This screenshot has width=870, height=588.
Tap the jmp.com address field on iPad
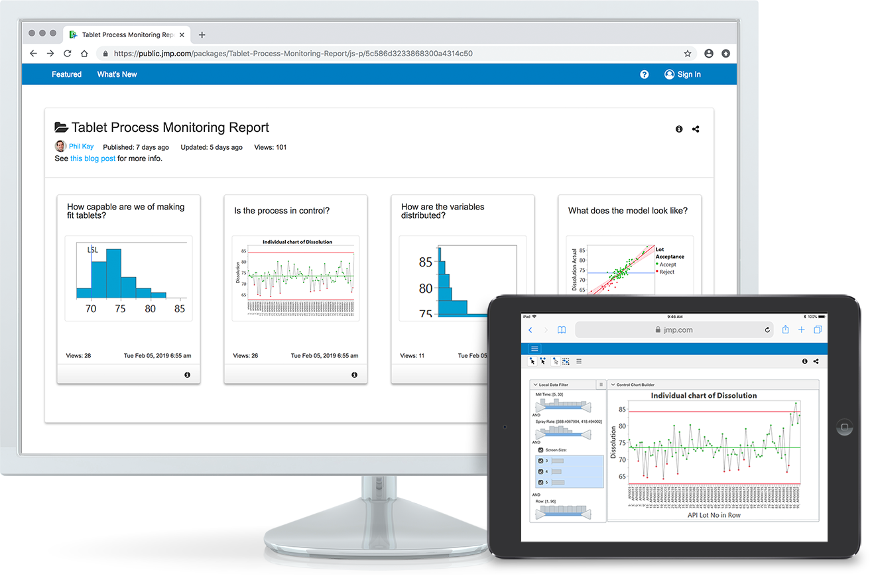tap(674, 329)
